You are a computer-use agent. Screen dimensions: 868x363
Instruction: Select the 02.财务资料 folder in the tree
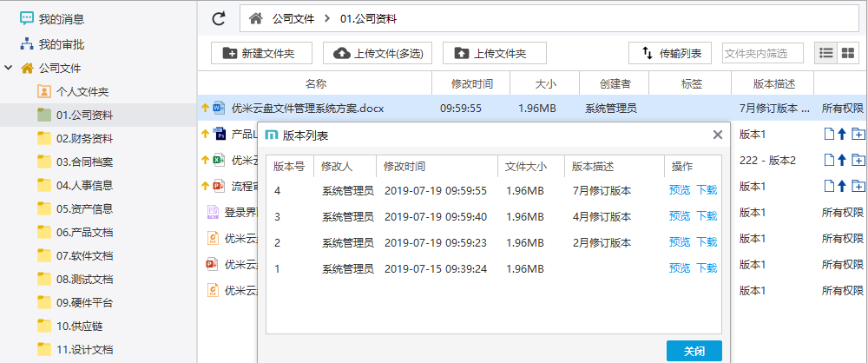[x=83, y=138]
